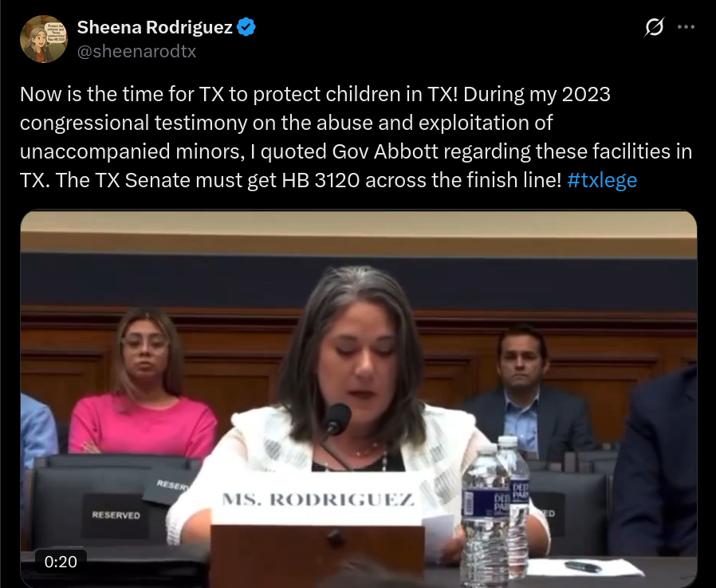Open the three-dot more options menu
The width and height of the screenshot is (716, 588).
pyautogui.click(x=686, y=27)
